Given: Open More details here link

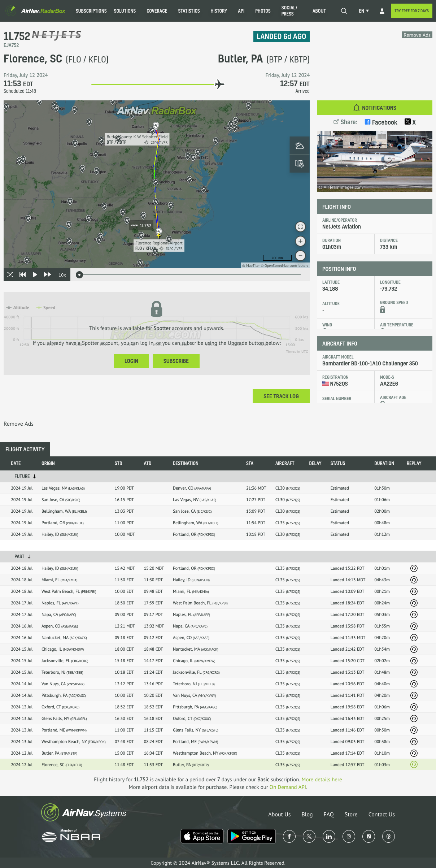Looking at the screenshot, I should pos(322,780).
